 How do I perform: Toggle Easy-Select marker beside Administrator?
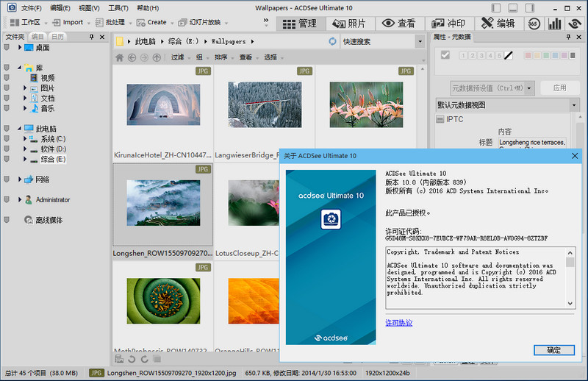[x=7, y=199]
